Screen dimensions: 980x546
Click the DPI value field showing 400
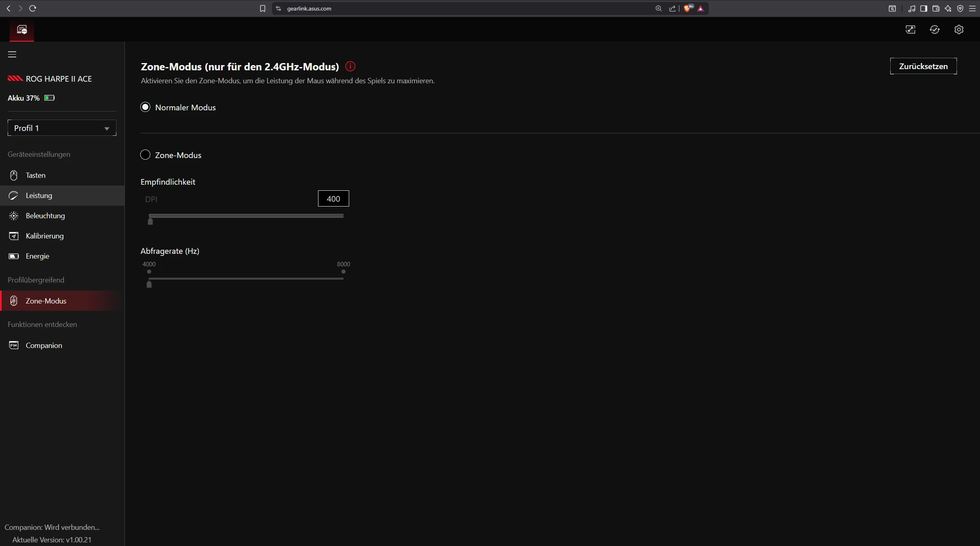(x=333, y=199)
